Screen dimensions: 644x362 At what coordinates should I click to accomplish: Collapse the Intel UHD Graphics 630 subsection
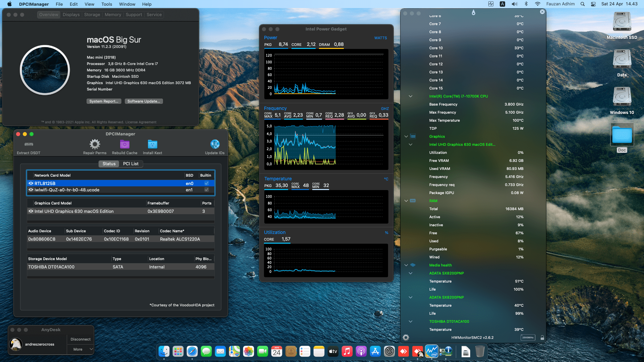point(410,144)
